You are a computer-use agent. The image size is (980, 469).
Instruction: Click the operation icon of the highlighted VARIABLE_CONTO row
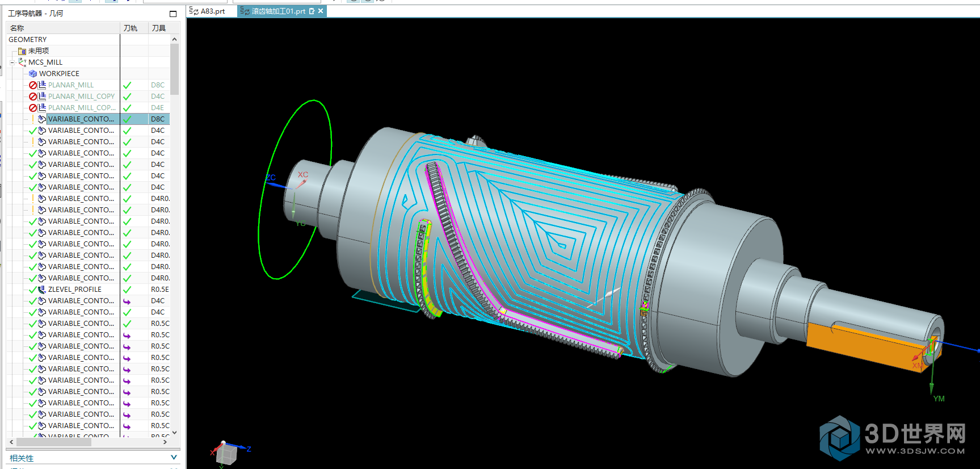click(x=42, y=119)
